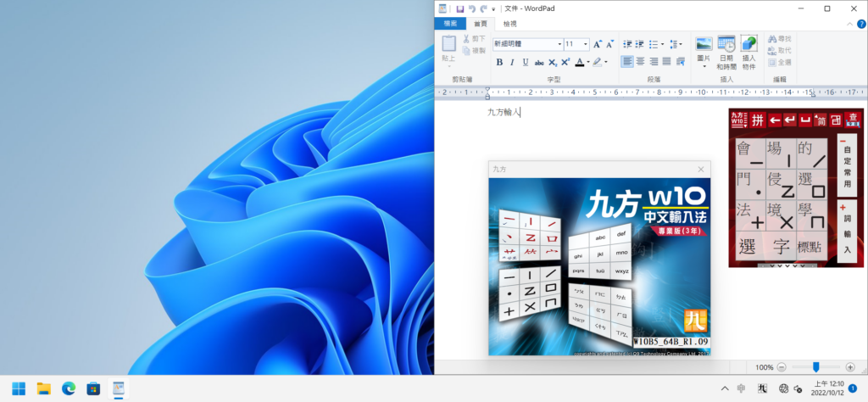Click enter key icon on Q9 panel
Image resolution: width=868 pixels, height=402 pixels.
pyautogui.click(x=790, y=120)
